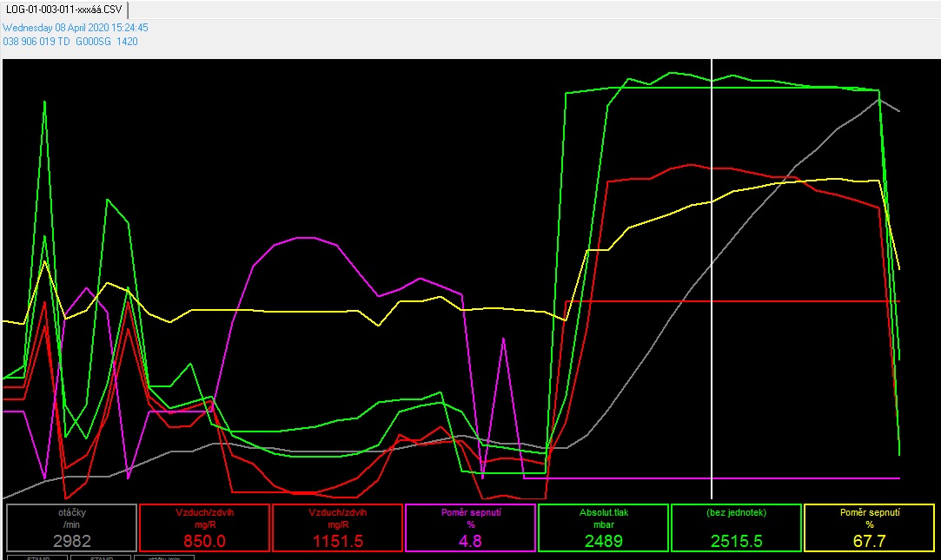Viewport: 941px width, 560px height.
Task: Click the log timestamp Wednesday 08 April 2020
Action: (x=76, y=28)
